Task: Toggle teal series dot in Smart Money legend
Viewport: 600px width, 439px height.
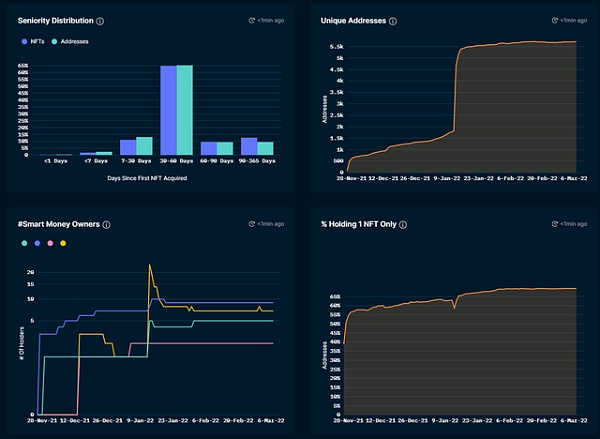Action: (x=24, y=243)
